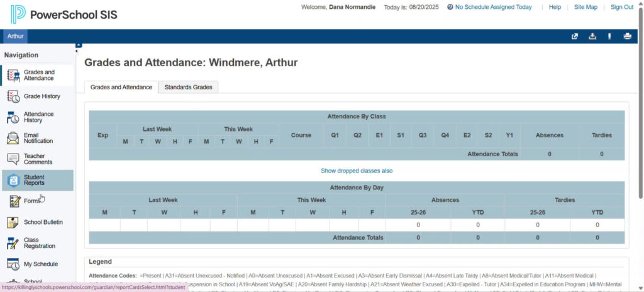The image size is (644, 292).
Task: Click the E2 column header
Action: [467, 135]
